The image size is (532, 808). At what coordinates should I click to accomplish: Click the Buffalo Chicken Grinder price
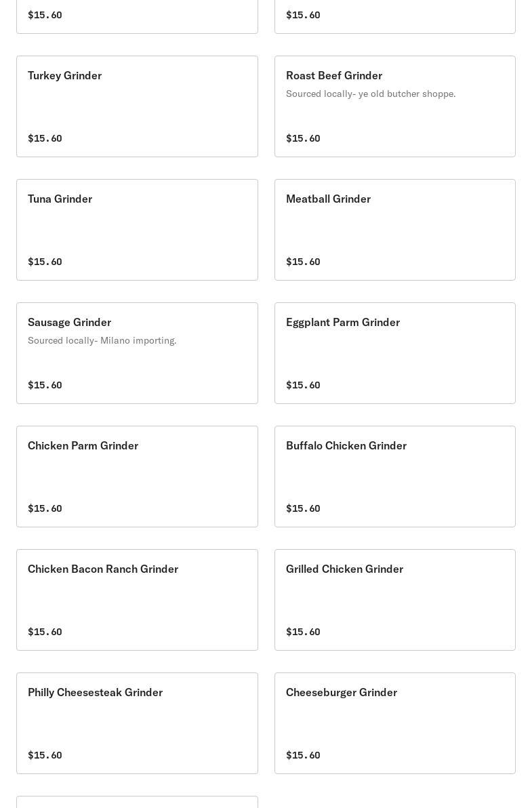click(x=303, y=508)
